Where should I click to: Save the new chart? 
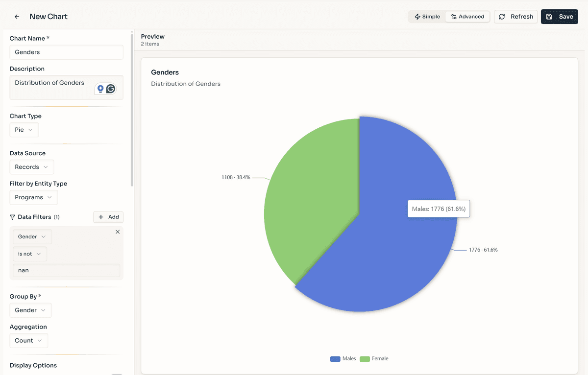(560, 17)
